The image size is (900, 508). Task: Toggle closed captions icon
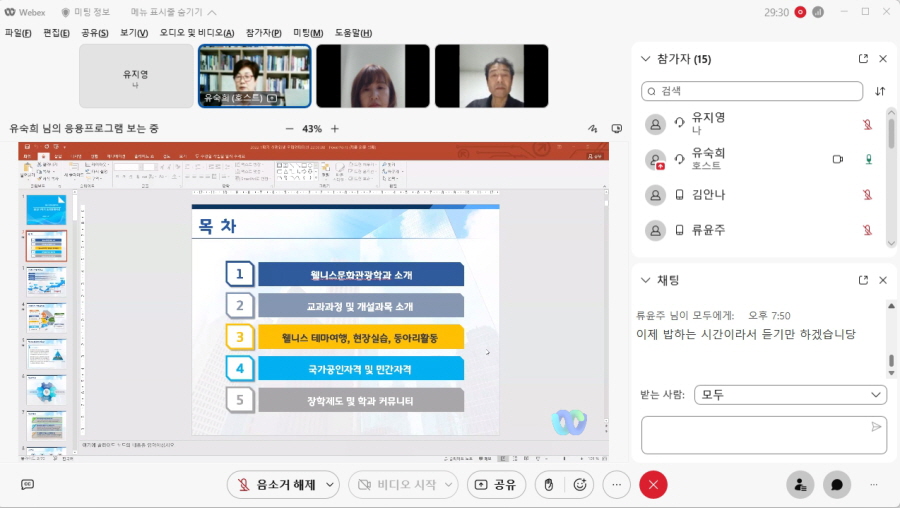pos(27,484)
